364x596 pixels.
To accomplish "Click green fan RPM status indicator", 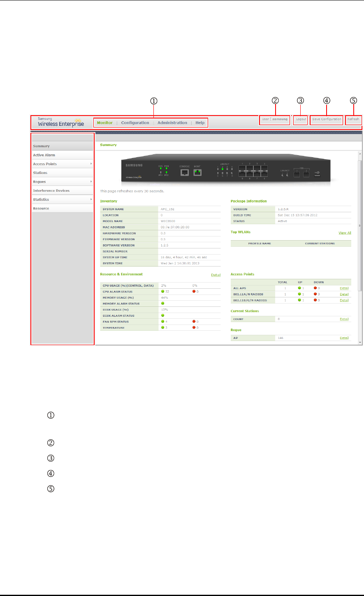I will point(163,322).
